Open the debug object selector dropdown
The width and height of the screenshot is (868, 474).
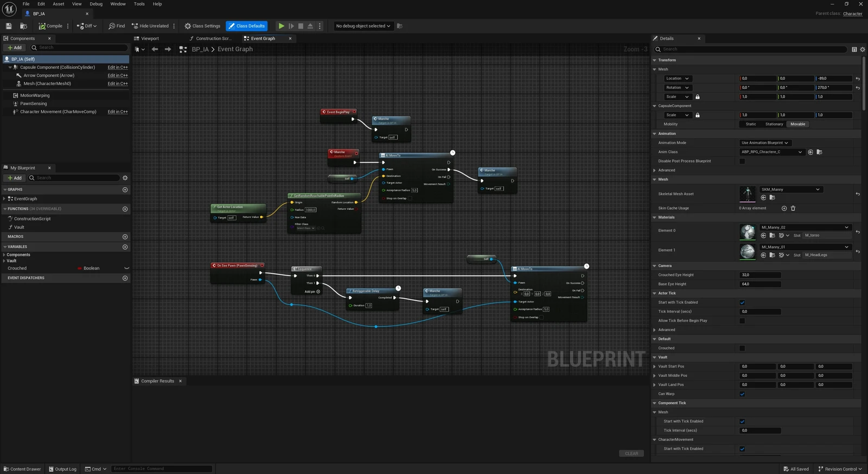tap(363, 26)
